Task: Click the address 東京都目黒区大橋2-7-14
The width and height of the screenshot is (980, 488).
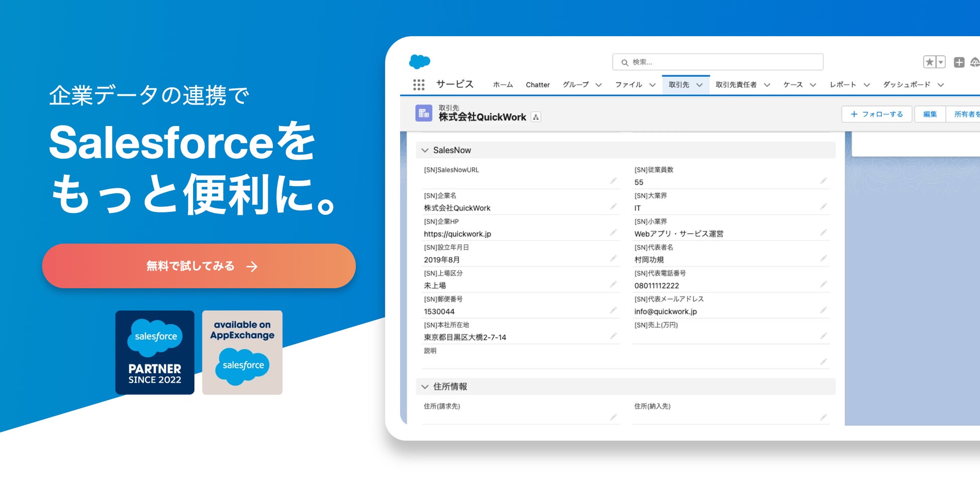Action: tap(465, 337)
